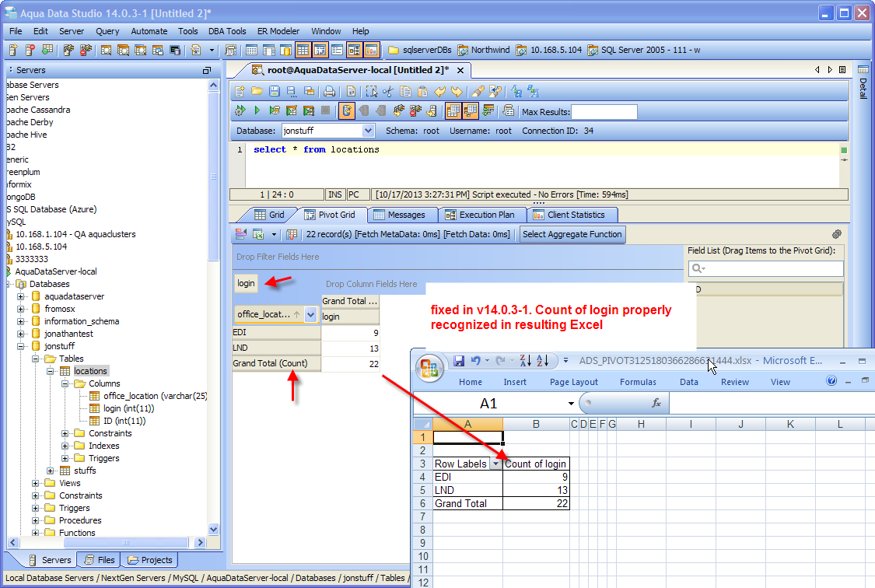Screen dimensions: 875x588
Task: Click the Redo arrow in the editor toolbar
Action: (457, 92)
